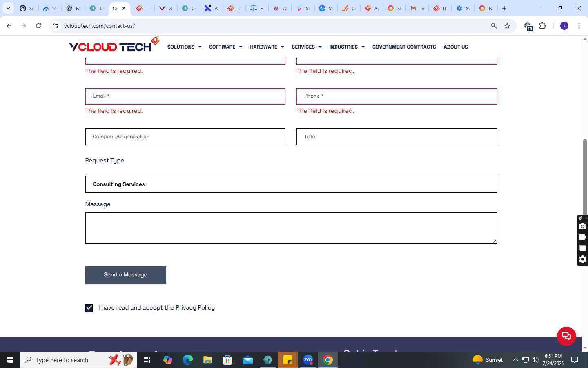Open Chrome three-dot menu

click(579, 26)
